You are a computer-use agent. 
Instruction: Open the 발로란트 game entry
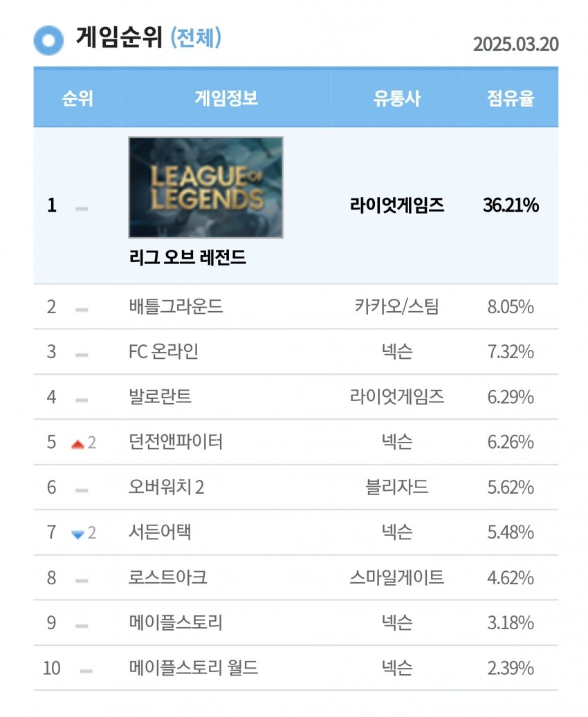[x=160, y=397]
